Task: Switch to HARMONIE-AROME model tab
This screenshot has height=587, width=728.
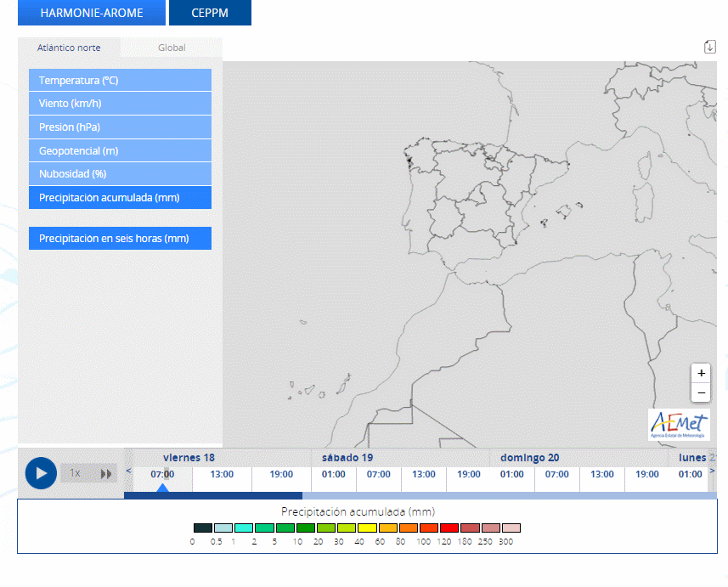Action: coord(92,13)
